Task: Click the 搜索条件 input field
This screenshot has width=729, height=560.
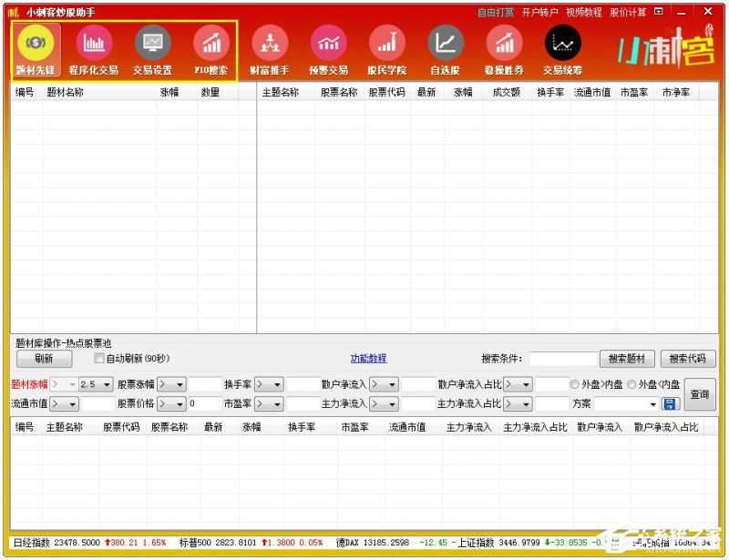Action: click(x=562, y=358)
